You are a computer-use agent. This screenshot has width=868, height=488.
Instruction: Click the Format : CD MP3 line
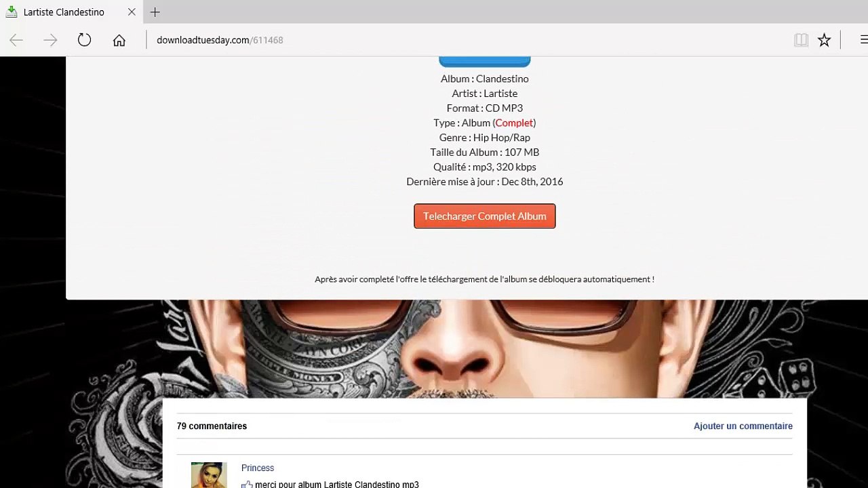[485, 108]
